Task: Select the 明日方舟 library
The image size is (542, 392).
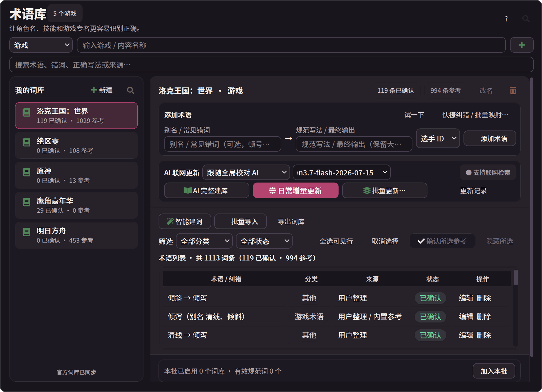Action: point(76,235)
